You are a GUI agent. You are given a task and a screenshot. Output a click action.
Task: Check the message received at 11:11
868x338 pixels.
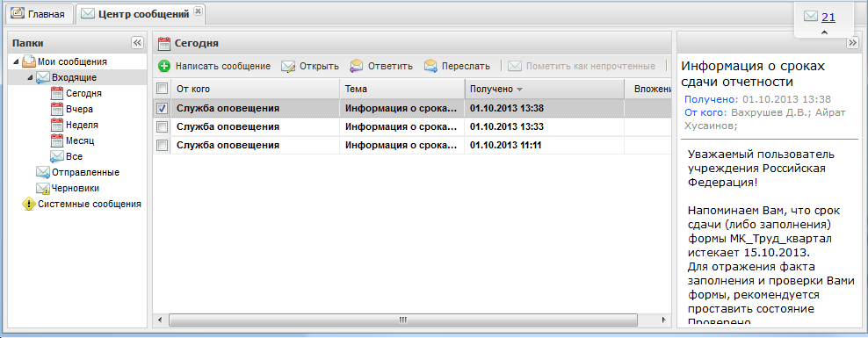163,146
